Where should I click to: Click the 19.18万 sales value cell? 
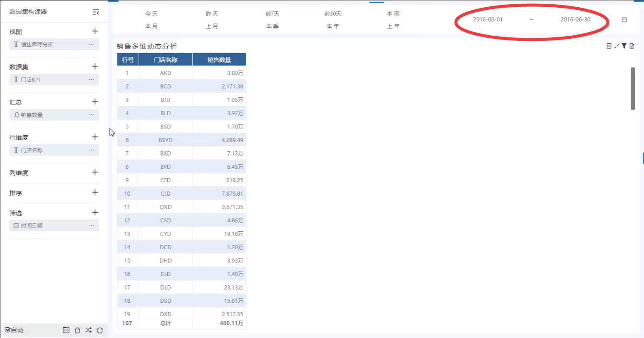coord(219,234)
